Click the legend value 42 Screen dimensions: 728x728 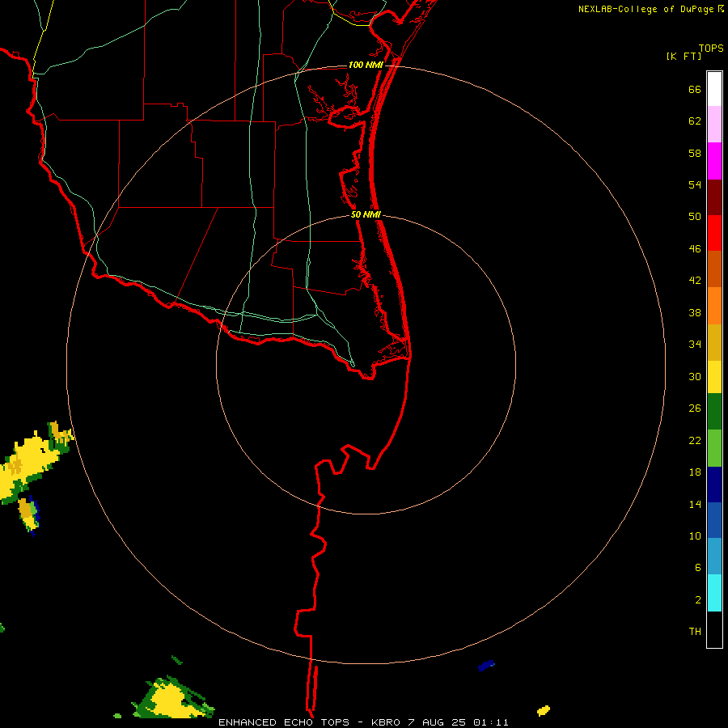click(x=695, y=281)
